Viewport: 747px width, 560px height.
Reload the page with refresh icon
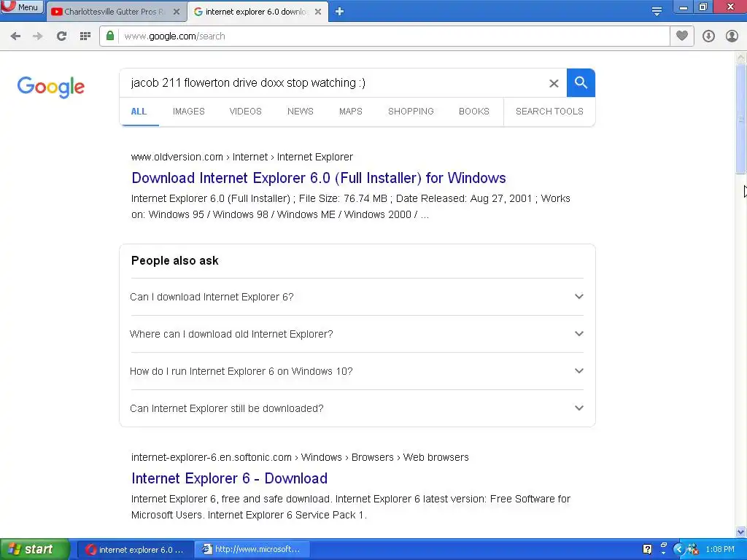[61, 36]
